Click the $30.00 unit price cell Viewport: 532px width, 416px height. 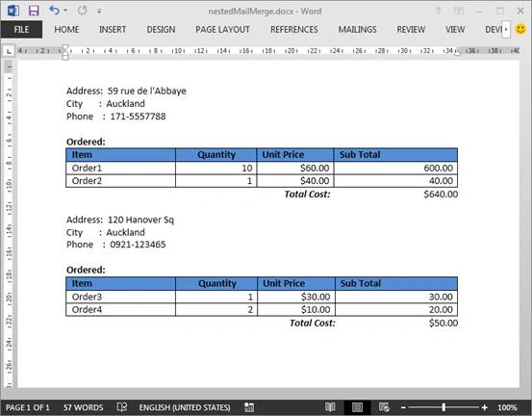296,297
